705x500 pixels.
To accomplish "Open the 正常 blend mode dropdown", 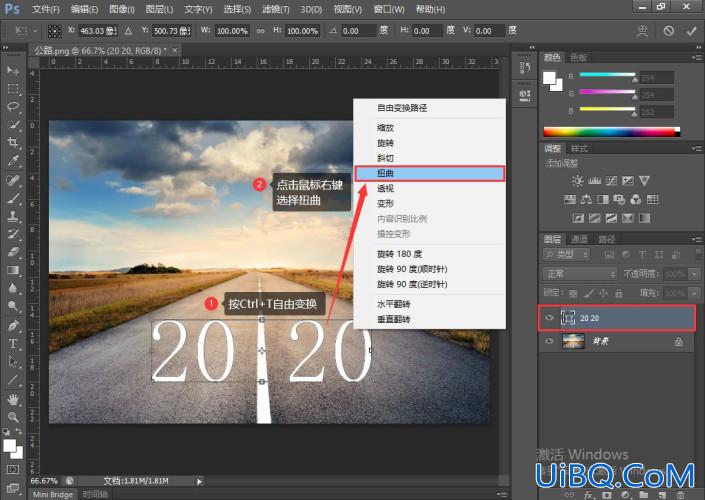I will tap(580, 274).
